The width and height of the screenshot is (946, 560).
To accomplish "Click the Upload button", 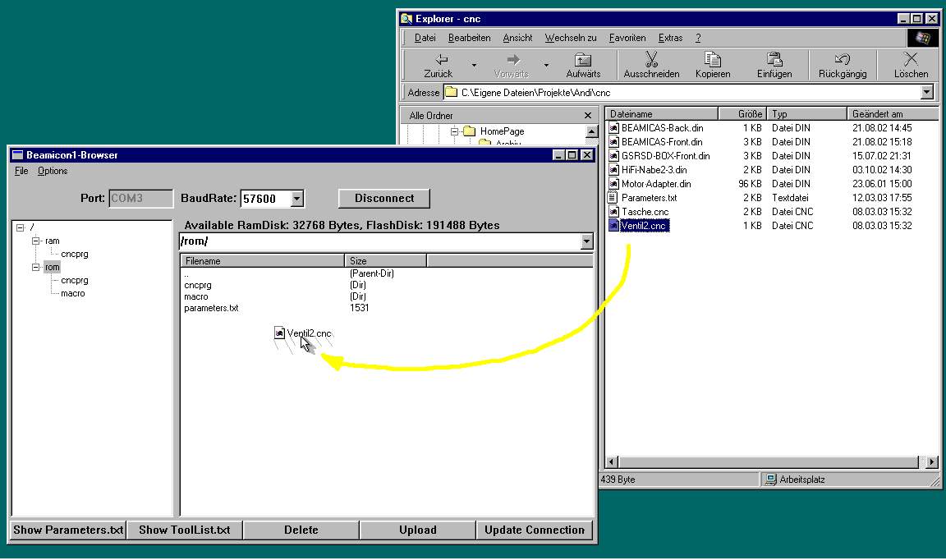I will tap(417, 530).
